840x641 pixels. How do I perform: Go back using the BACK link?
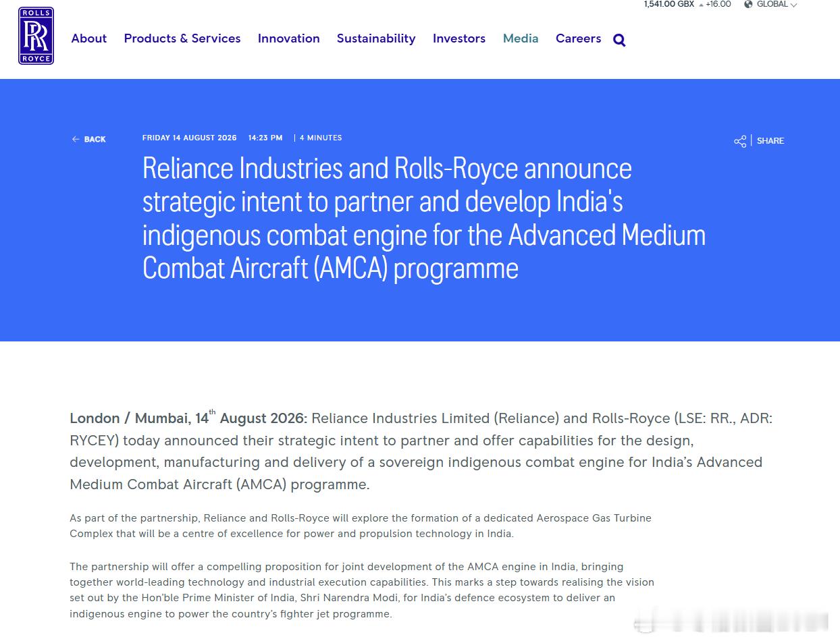tap(89, 139)
